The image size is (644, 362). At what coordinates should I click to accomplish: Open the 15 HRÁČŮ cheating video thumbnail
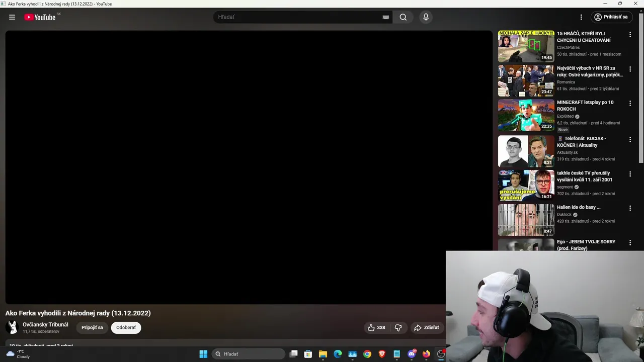coord(526,46)
